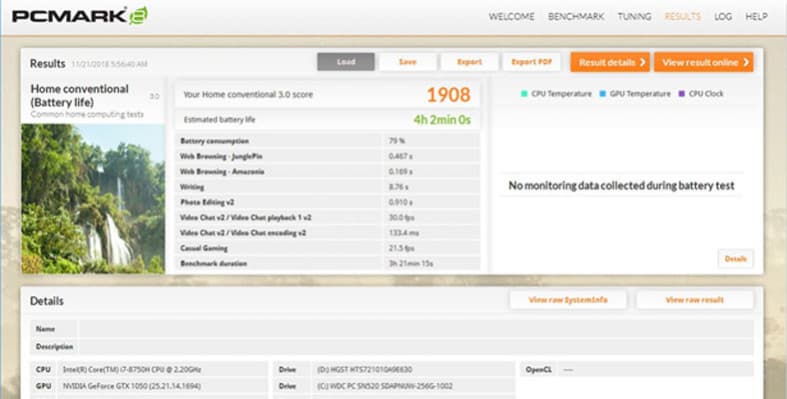The height and width of the screenshot is (399, 787).
Task: Click View raw SystemInfo
Action: pyautogui.click(x=568, y=300)
